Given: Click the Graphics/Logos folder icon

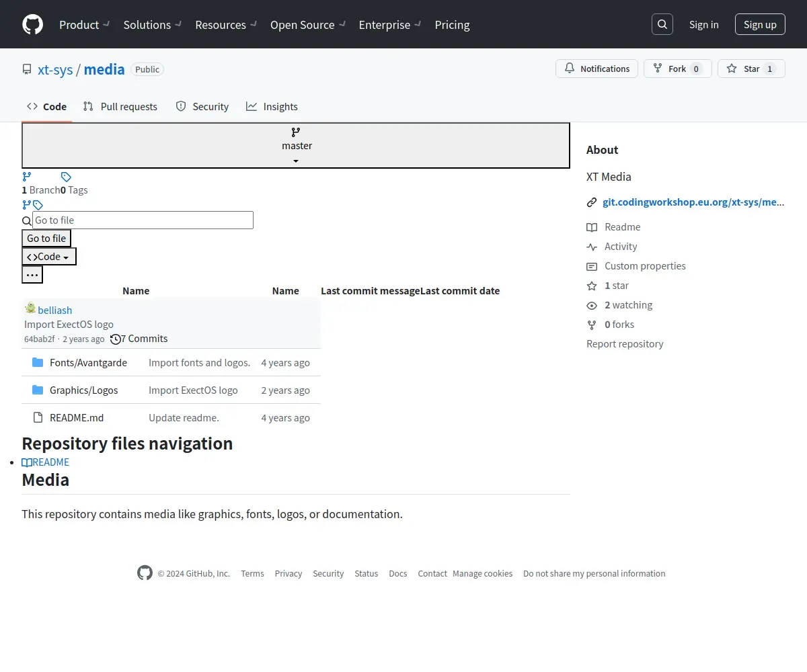Looking at the screenshot, I should point(38,390).
